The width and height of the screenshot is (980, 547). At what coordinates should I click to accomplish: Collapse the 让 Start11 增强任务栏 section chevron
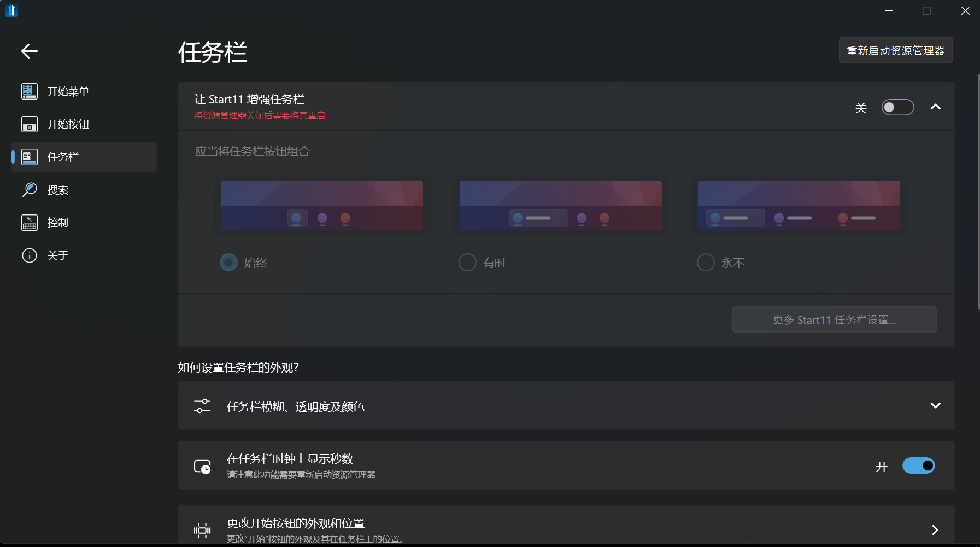point(936,107)
